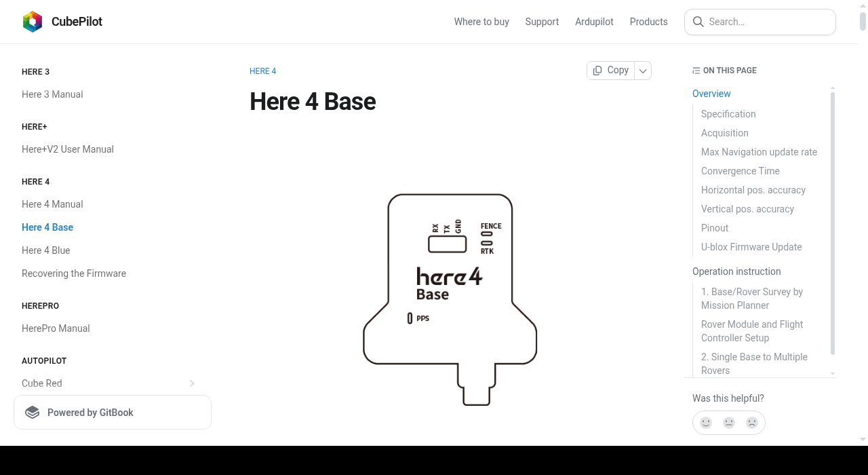Open the Ardupilot menu item
The height and width of the screenshot is (475, 868).
(x=594, y=22)
